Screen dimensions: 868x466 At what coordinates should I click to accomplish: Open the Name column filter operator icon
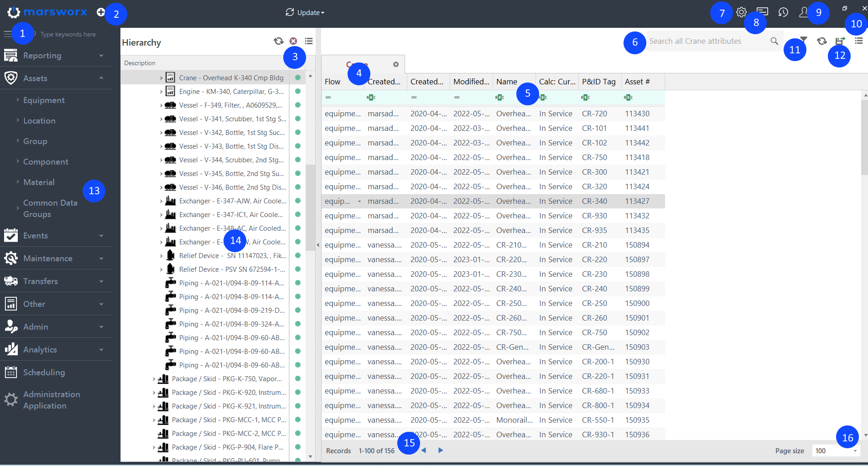[x=499, y=97]
